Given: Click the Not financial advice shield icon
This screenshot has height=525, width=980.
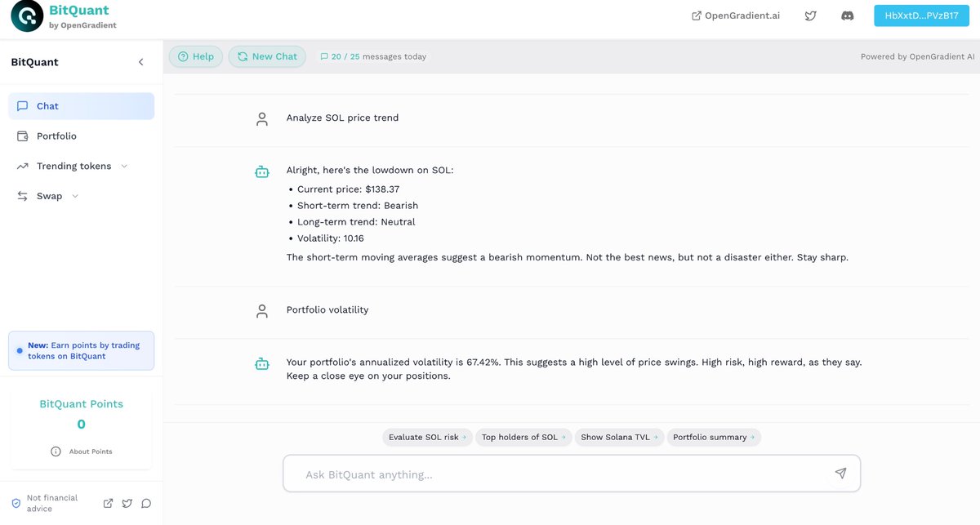Looking at the screenshot, I should pyautogui.click(x=16, y=503).
